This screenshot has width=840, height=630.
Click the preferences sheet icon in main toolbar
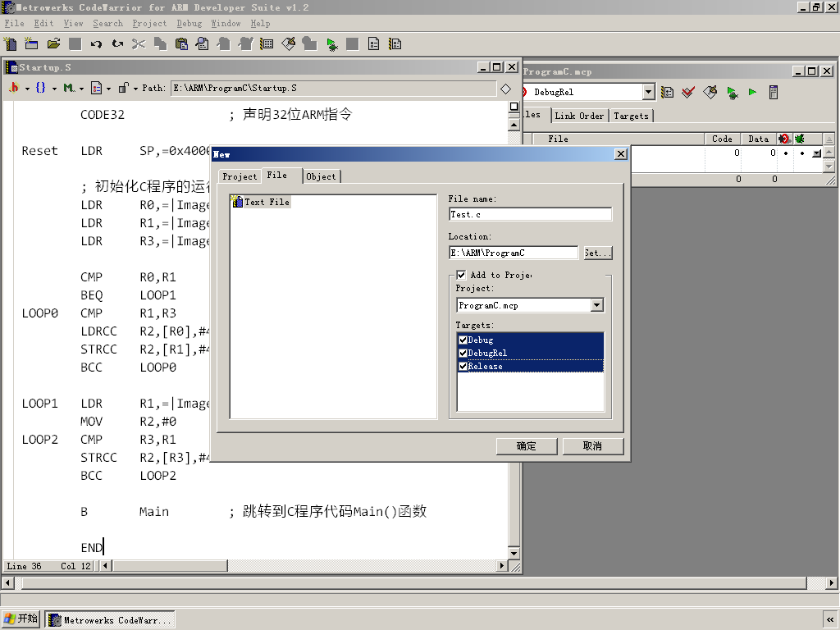click(374, 44)
